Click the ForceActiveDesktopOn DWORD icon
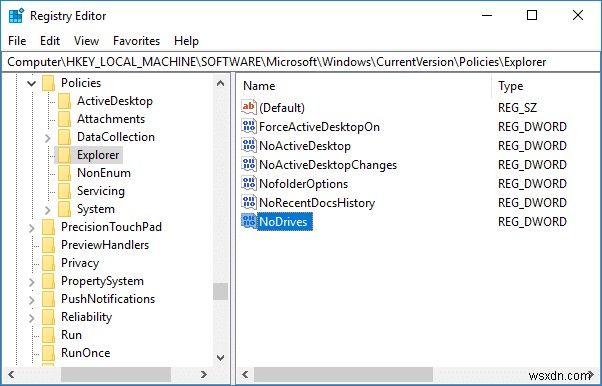 pyautogui.click(x=249, y=126)
